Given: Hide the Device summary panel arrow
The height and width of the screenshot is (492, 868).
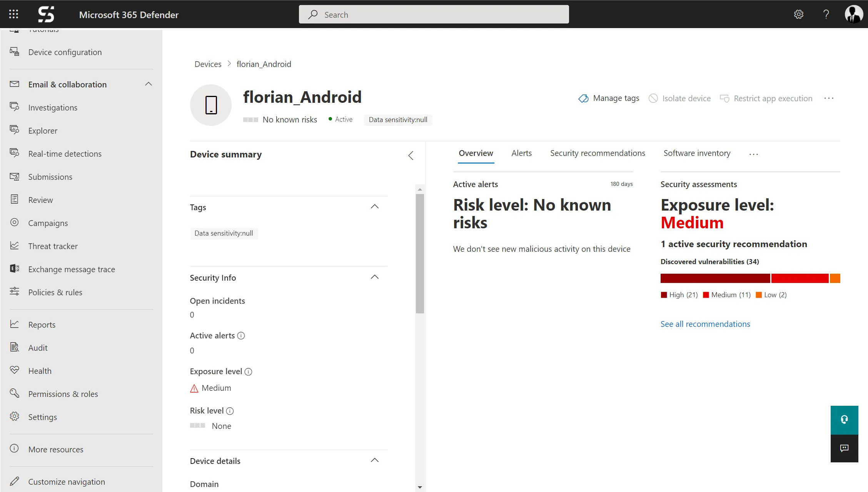Looking at the screenshot, I should pyautogui.click(x=411, y=156).
